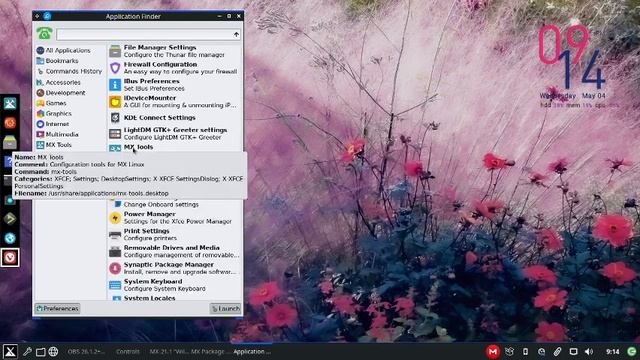The height and width of the screenshot is (360, 640).
Task: Select Power Manager entry
Action: [x=175, y=218]
